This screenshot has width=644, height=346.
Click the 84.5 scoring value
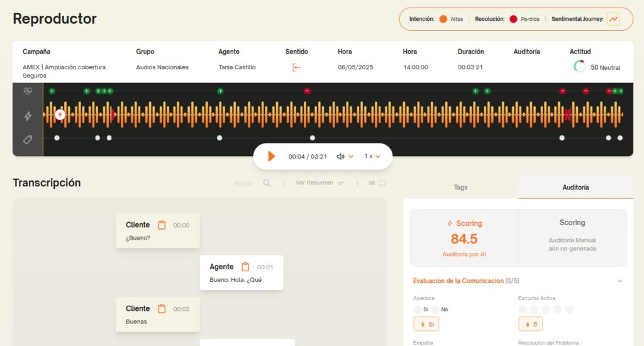click(464, 239)
